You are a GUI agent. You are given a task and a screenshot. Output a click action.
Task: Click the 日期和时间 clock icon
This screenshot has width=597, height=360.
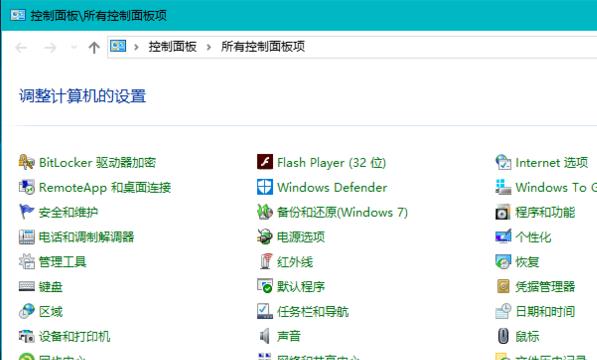click(x=503, y=311)
